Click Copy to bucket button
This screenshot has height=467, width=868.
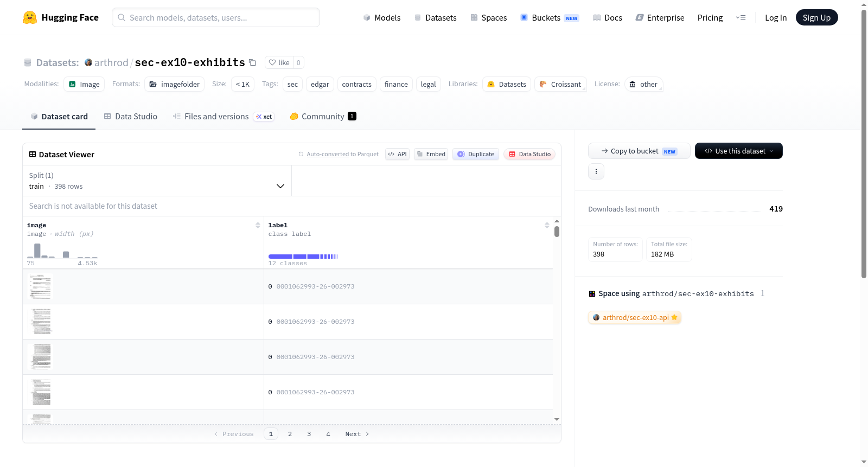(639, 151)
